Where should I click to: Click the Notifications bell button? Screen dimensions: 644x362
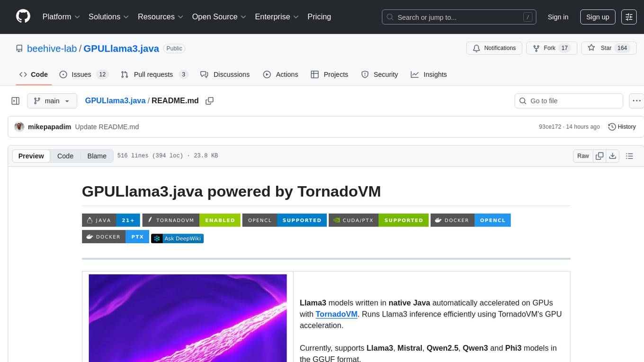tap(494, 48)
